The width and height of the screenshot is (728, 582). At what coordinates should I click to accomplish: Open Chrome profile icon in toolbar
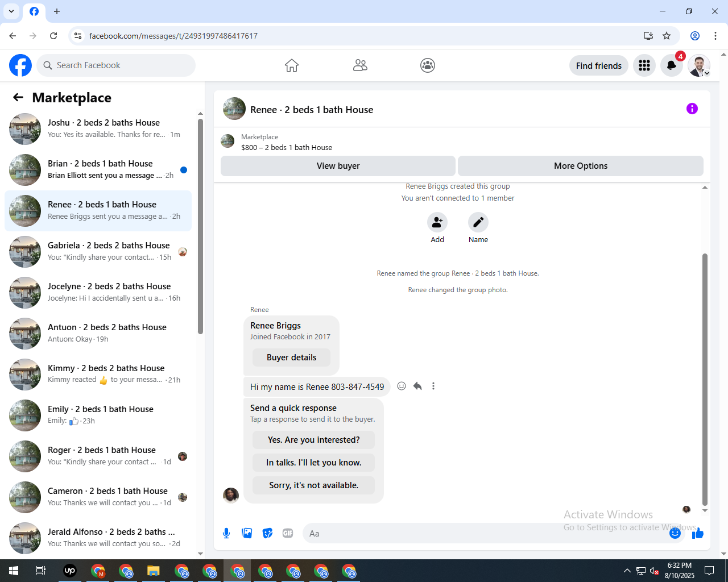pos(695,36)
